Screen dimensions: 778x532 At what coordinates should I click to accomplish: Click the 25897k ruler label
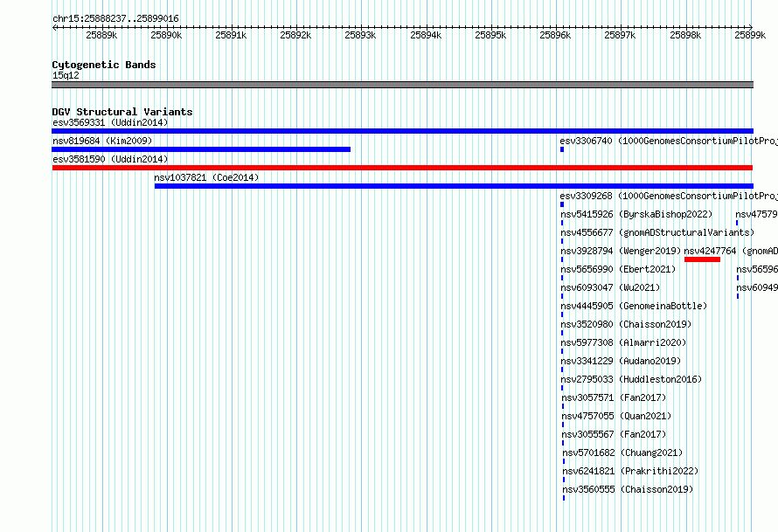coord(620,35)
